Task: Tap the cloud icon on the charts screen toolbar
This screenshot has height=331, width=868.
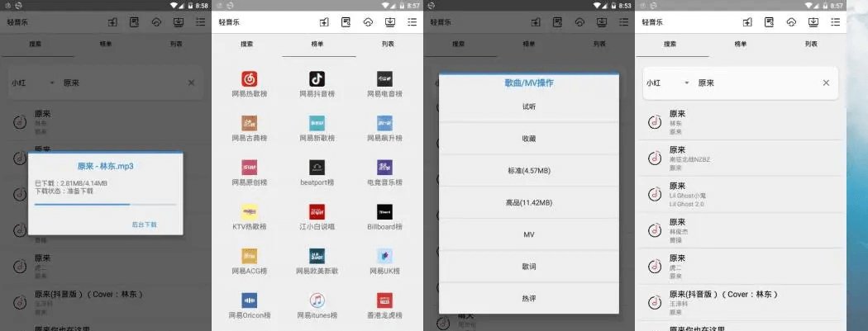Action: [368, 22]
